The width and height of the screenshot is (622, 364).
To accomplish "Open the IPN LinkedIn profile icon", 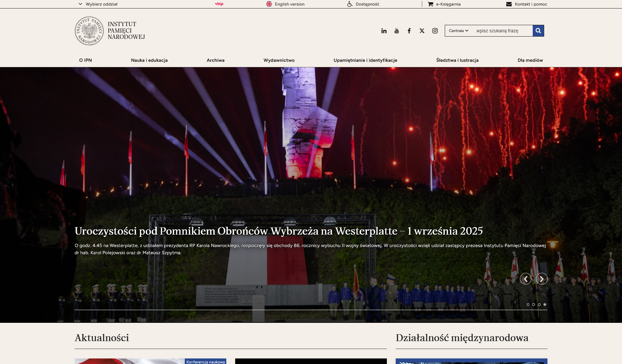I will tap(384, 31).
